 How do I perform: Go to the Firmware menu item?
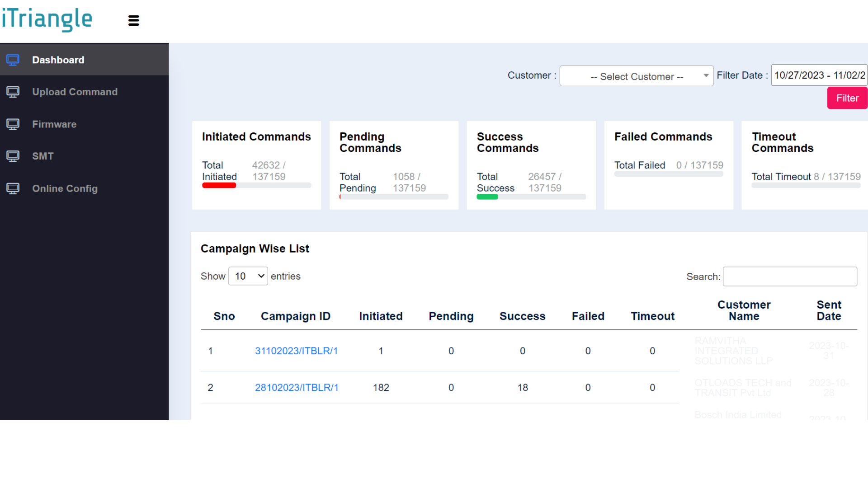pos(54,124)
